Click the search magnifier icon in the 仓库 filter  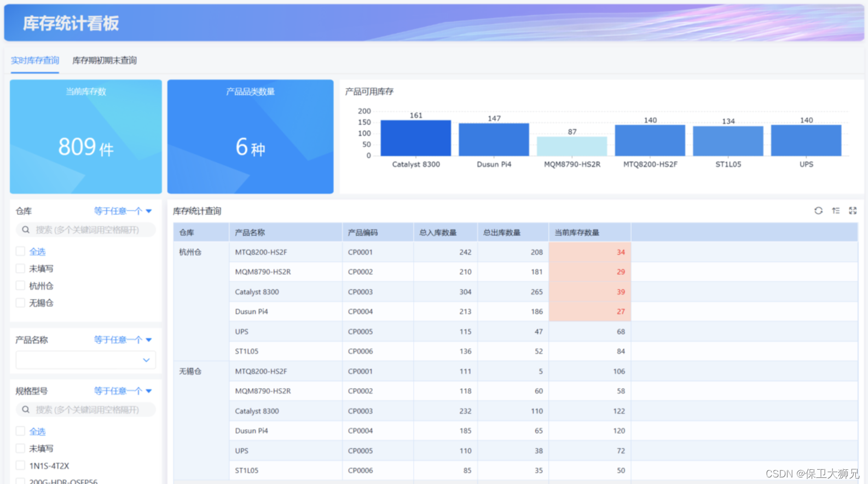[26, 230]
